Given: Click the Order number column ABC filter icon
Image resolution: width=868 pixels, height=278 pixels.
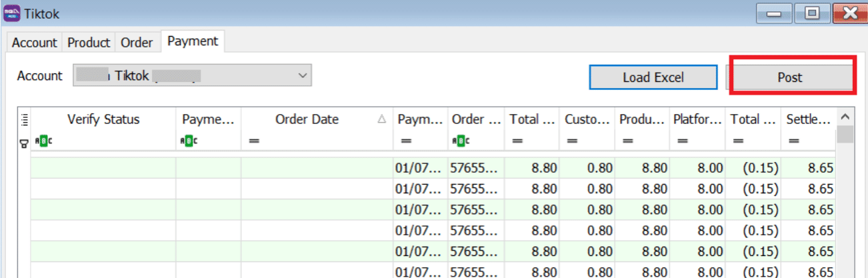Looking at the screenshot, I should tap(459, 141).
